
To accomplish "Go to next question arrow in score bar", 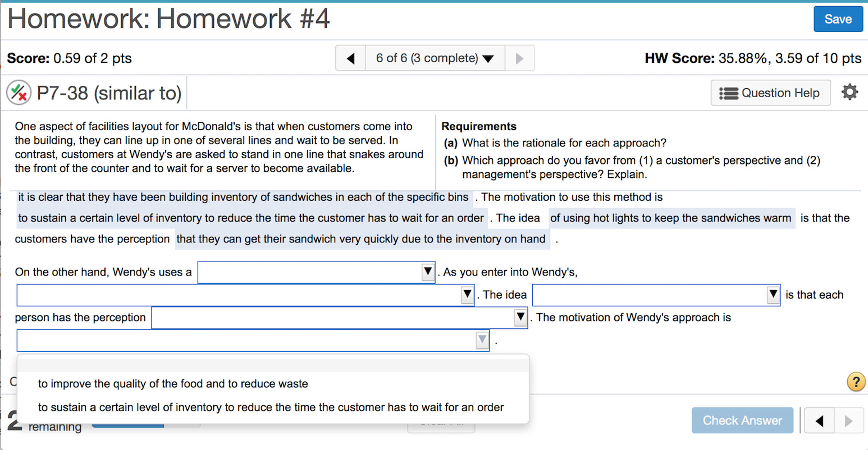I will (x=519, y=58).
